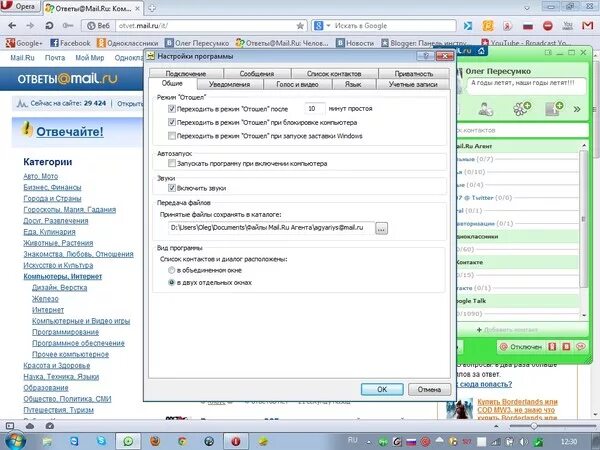Click Opera forward navigation arrow
Screen dimensions: 600x450
[30, 26]
